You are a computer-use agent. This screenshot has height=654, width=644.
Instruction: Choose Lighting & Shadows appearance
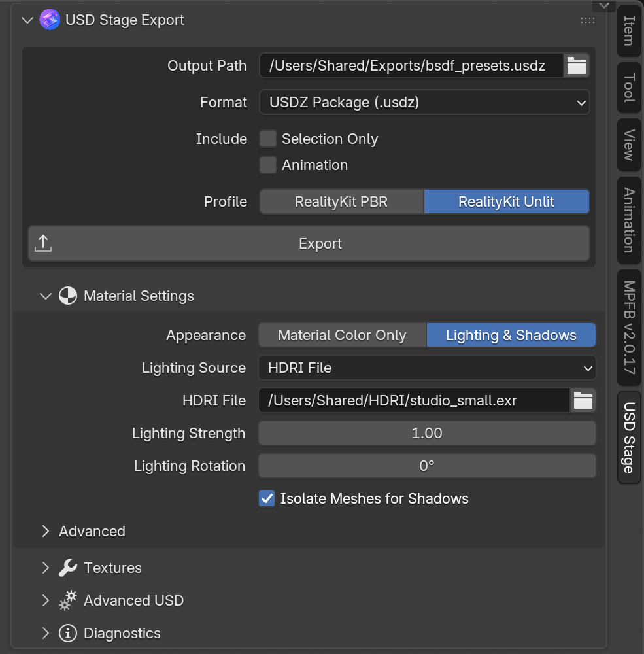tap(511, 336)
